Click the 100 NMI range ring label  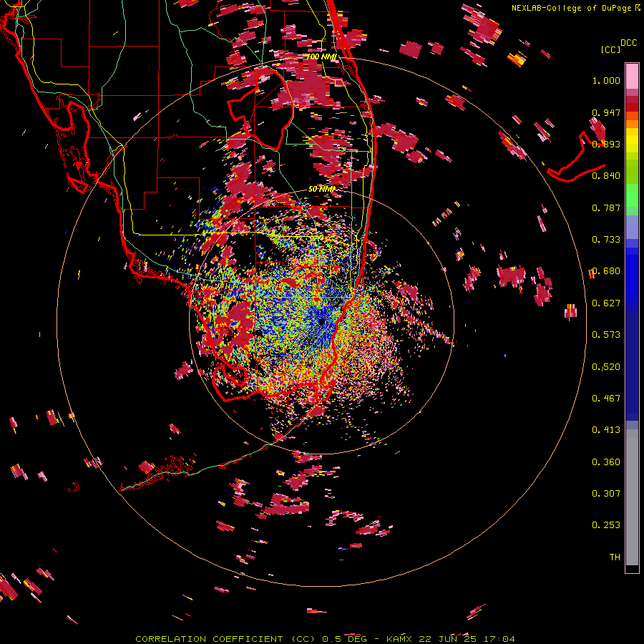[x=321, y=57]
